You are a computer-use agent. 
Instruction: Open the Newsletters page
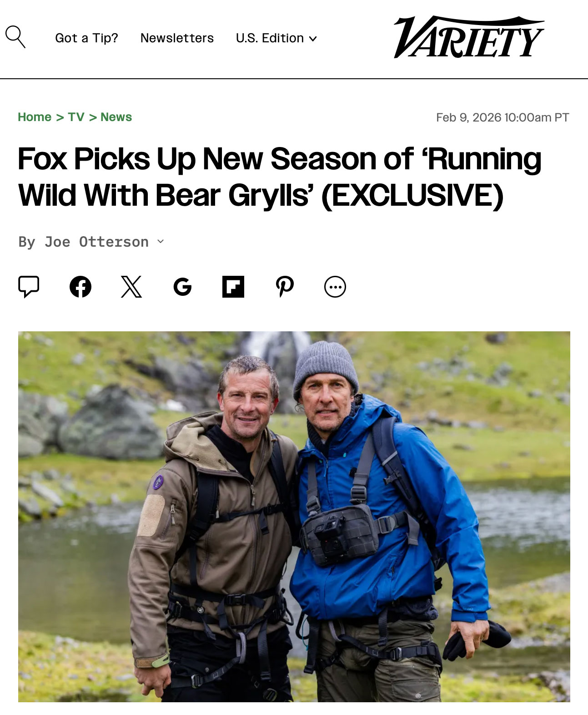pyautogui.click(x=177, y=38)
